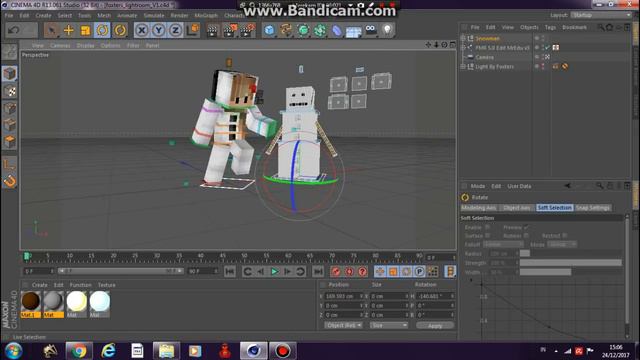This screenshot has height=360, width=640.
Task: Toggle Soft Selection Restrict checkbox
Action: 564,236
